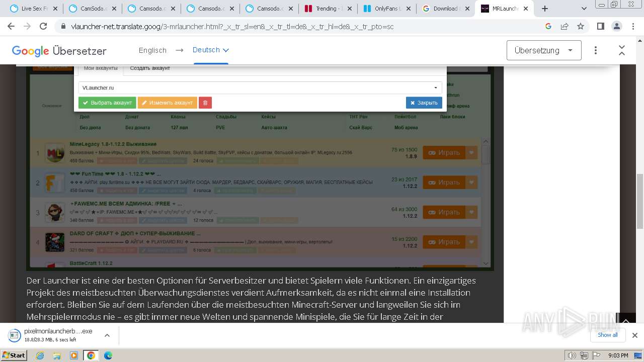Click the 9:03 PM system clock
The height and width of the screenshot is (362, 644).
(618, 355)
